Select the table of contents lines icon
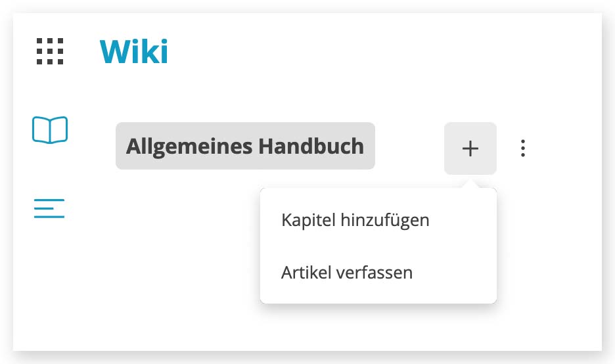This screenshot has height=364, width=615. pos(49,208)
